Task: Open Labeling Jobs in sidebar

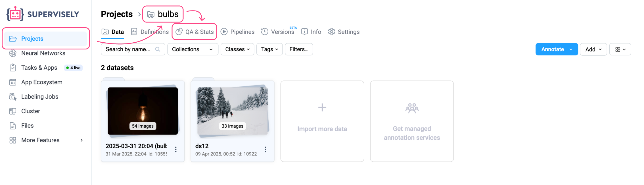Action: [39, 97]
